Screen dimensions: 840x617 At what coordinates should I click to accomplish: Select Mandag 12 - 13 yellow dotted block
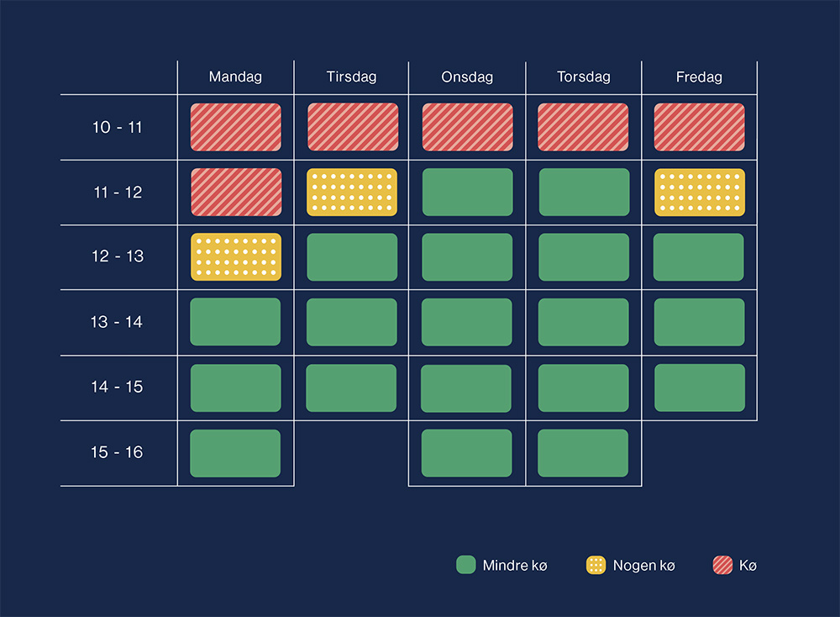click(x=235, y=257)
